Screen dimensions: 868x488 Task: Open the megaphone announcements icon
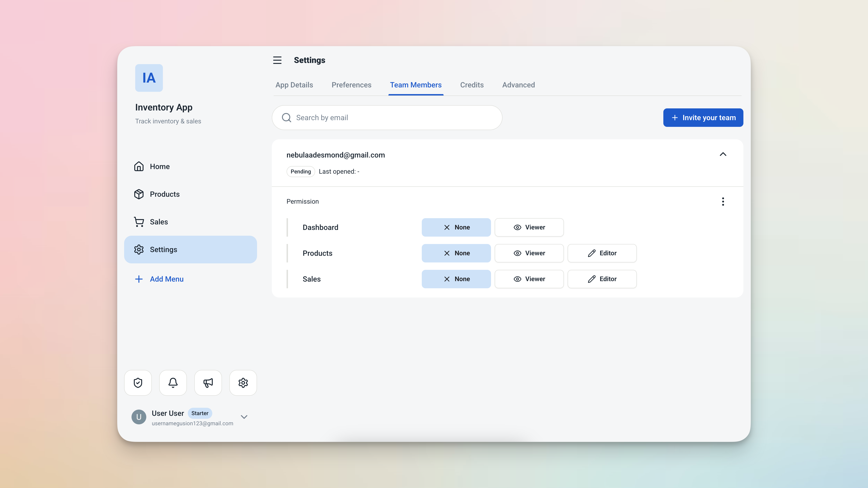pyautogui.click(x=208, y=383)
